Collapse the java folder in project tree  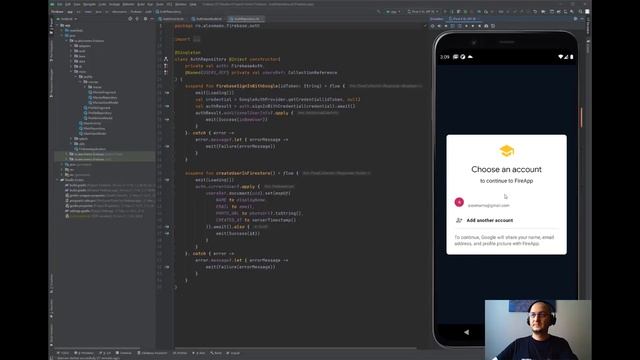(x=62, y=36)
